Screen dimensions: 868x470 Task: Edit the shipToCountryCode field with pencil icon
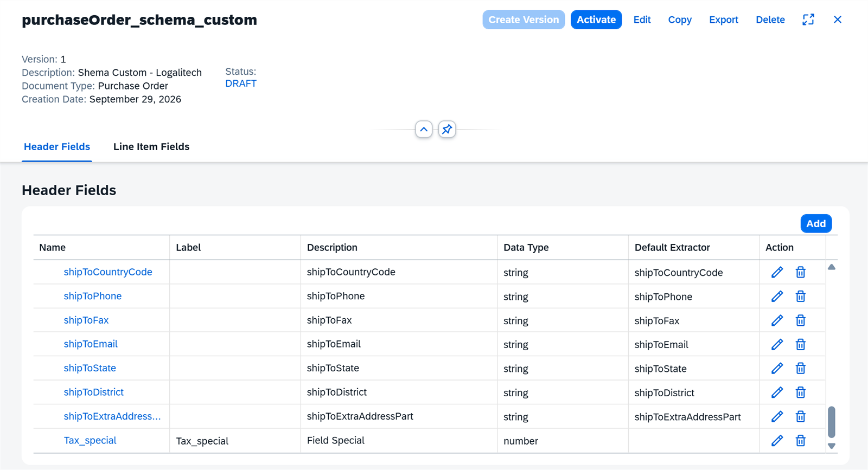coord(777,272)
